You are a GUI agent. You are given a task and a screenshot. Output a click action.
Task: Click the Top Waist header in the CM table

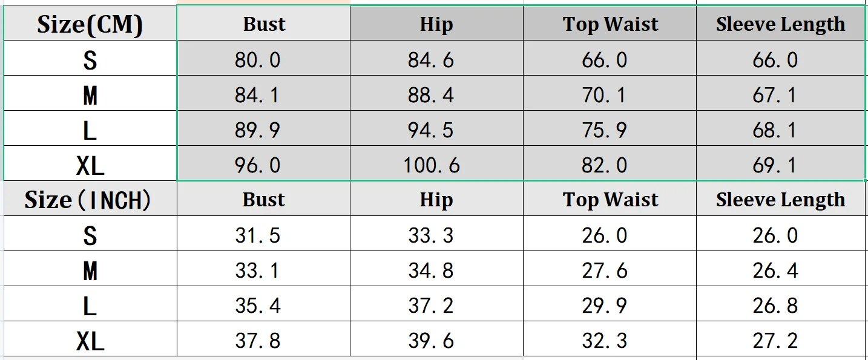(610, 24)
